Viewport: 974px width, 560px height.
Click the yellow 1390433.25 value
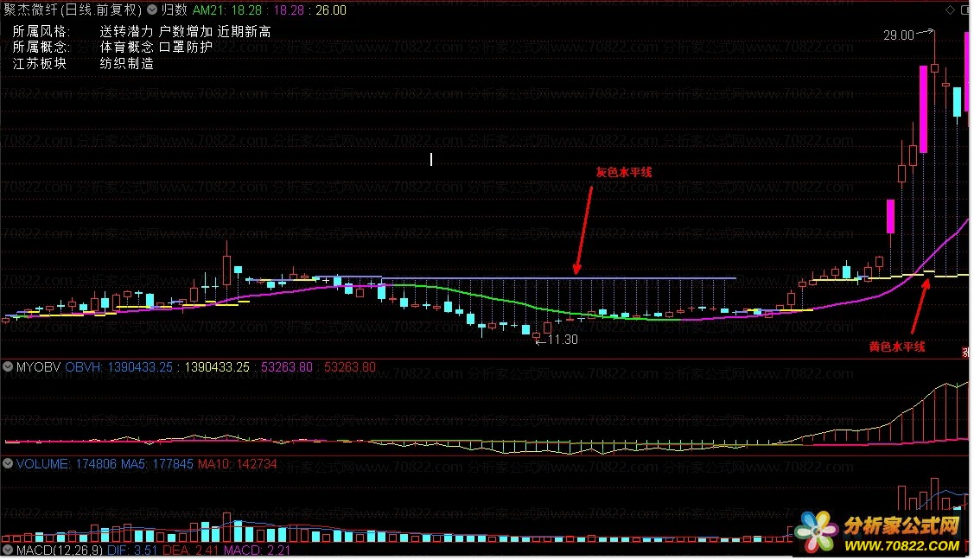217,367
